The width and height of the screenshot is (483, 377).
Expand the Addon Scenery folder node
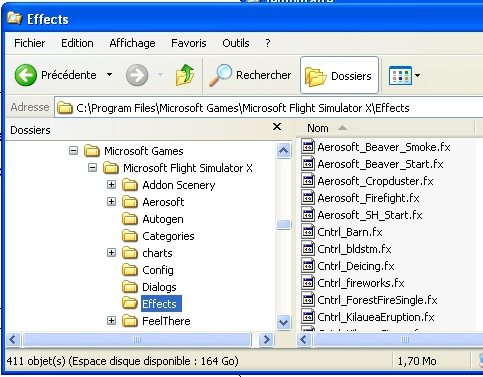pos(111,185)
